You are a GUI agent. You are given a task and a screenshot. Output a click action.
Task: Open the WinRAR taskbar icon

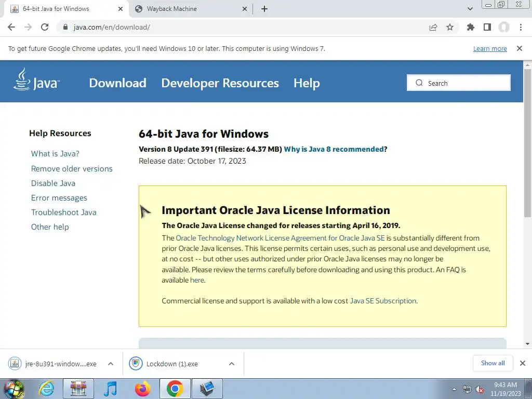click(x=78, y=389)
